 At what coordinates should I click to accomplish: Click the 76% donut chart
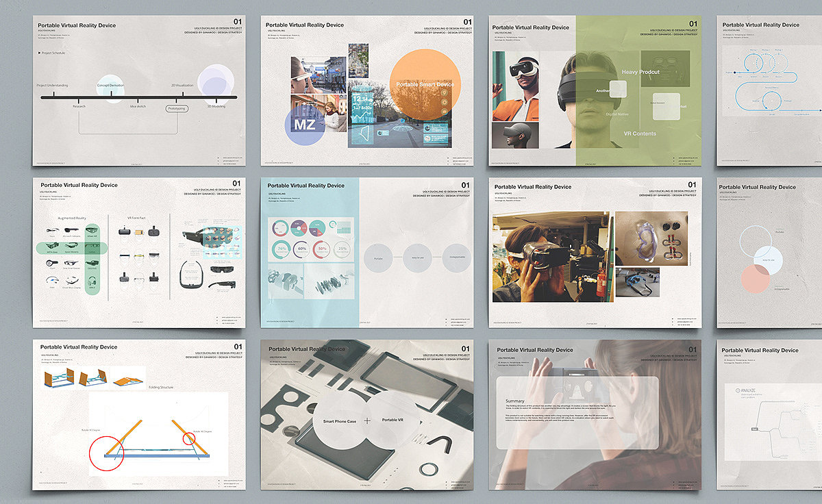pos(281,249)
